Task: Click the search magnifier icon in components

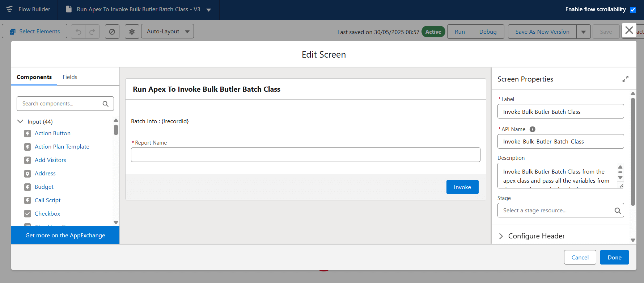Action: point(106,104)
